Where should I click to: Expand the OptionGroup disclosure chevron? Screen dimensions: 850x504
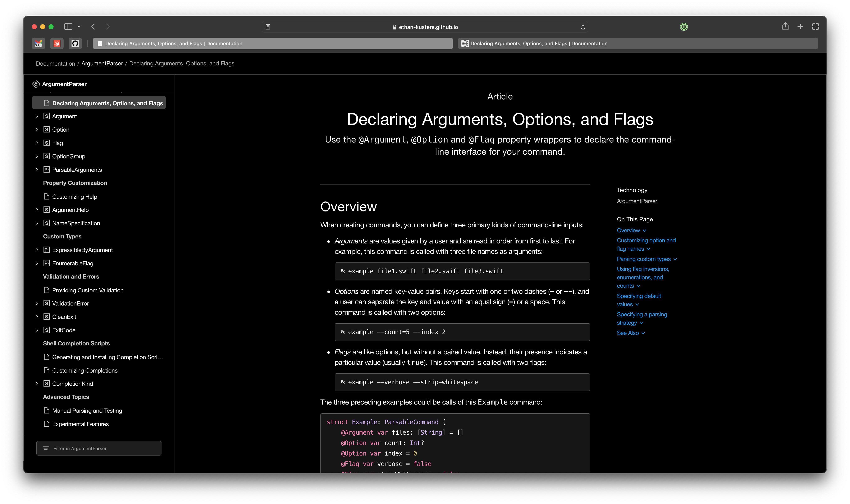(x=37, y=156)
